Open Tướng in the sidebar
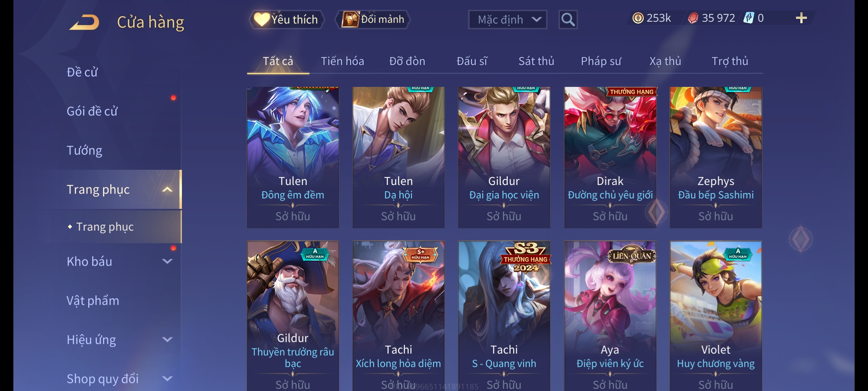 pyautogui.click(x=84, y=150)
